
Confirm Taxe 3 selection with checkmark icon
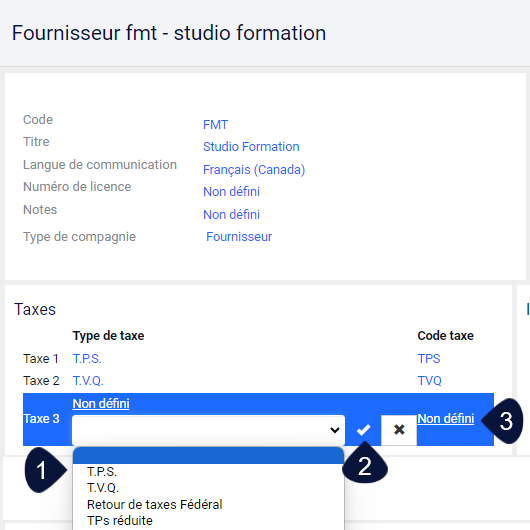click(363, 430)
